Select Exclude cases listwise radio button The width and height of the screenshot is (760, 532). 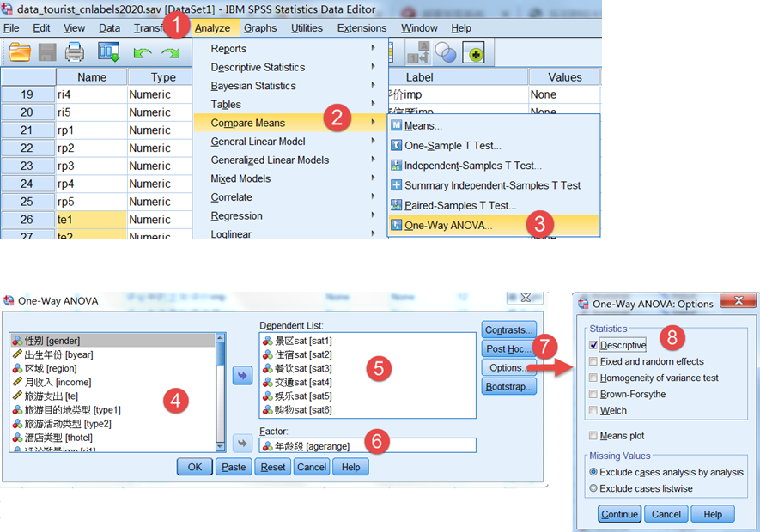593,488
